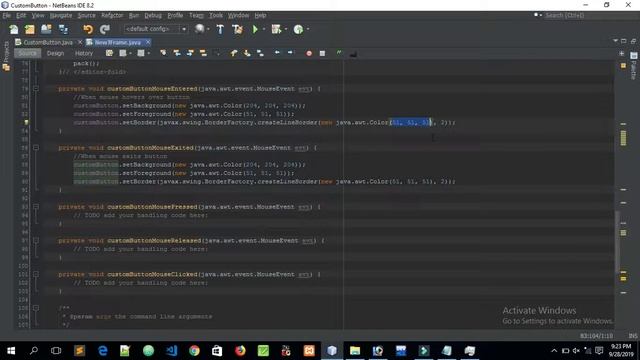Open File Explorer from the taskbar
640x360 pixels.
pyautogui.click(x=355, y=351)
